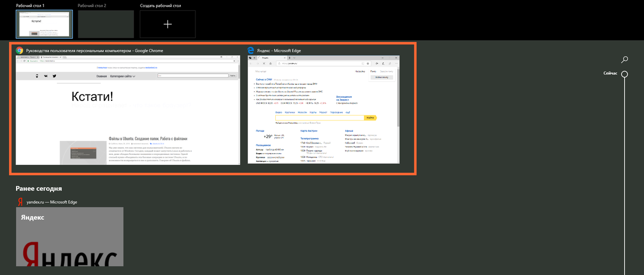This screenshot has height=275, width=644.
Task: Click the plus icon to create desktop
Action: coord(167,24)
